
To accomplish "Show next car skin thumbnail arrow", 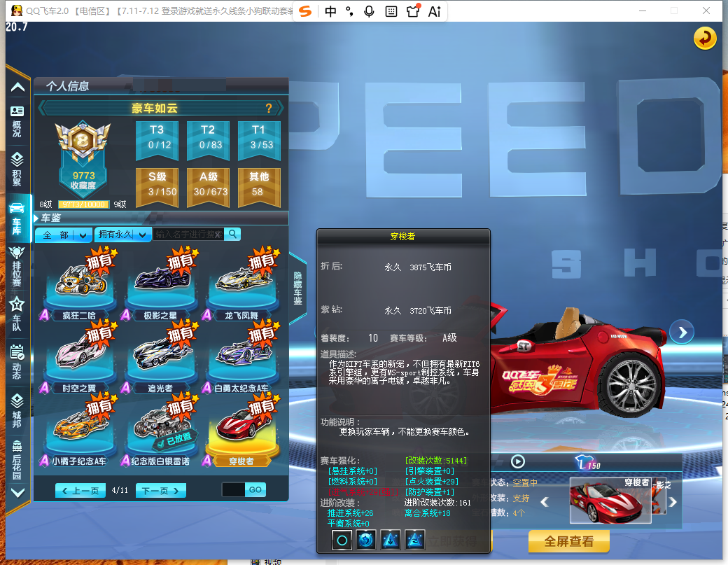I will point(672,502).
